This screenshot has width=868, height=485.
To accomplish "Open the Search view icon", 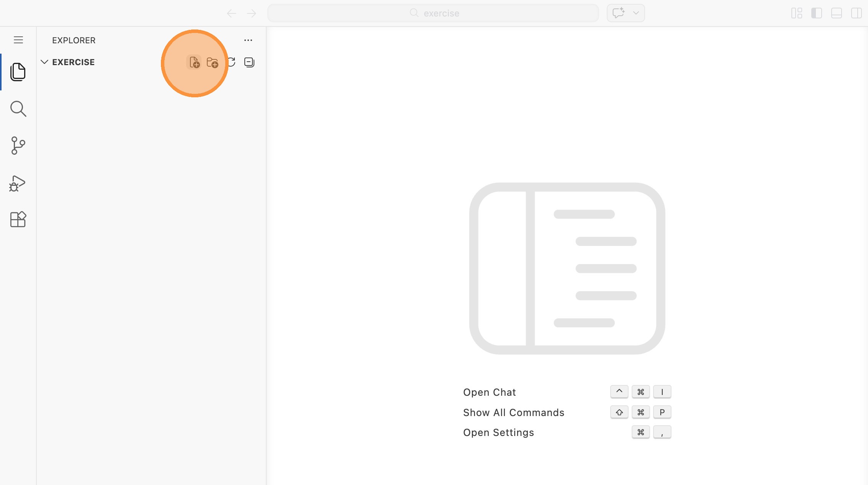I will pos(18,109).
